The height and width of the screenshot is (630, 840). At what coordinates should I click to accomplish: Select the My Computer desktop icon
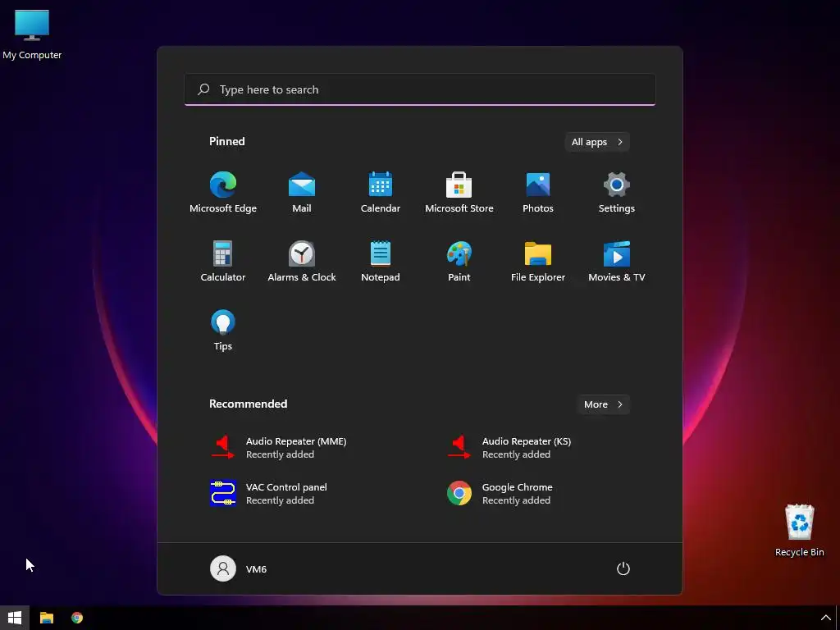(32, 34)
